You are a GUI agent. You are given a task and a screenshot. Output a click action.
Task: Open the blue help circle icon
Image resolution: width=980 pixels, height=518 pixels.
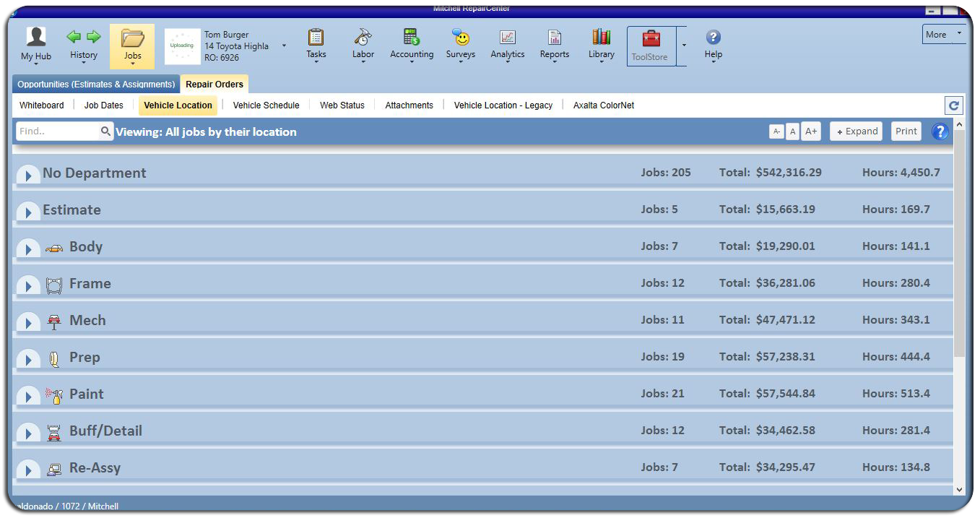[x=940, y=131]
